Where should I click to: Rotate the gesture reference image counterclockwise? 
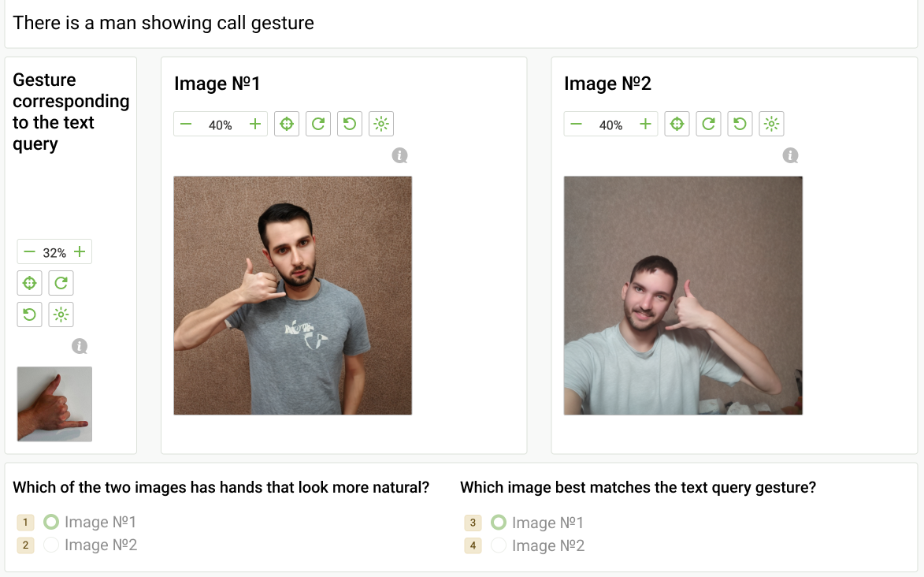pos(30,315)
